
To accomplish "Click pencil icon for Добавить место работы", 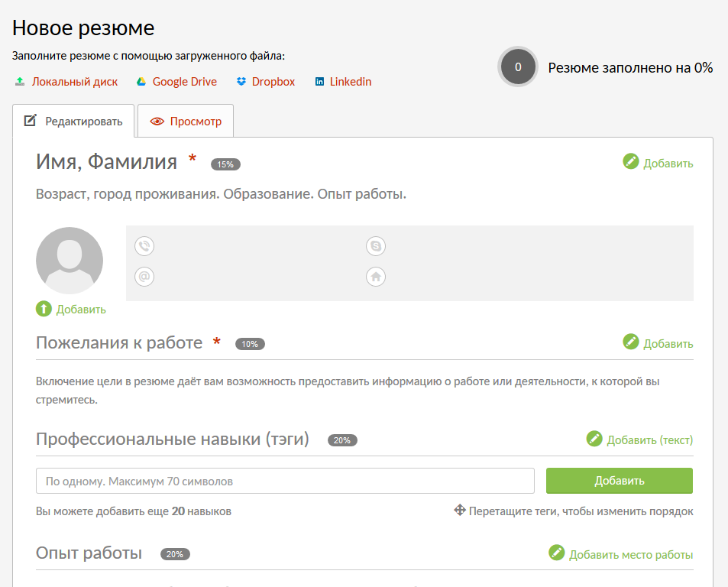I will pos(556,553).
